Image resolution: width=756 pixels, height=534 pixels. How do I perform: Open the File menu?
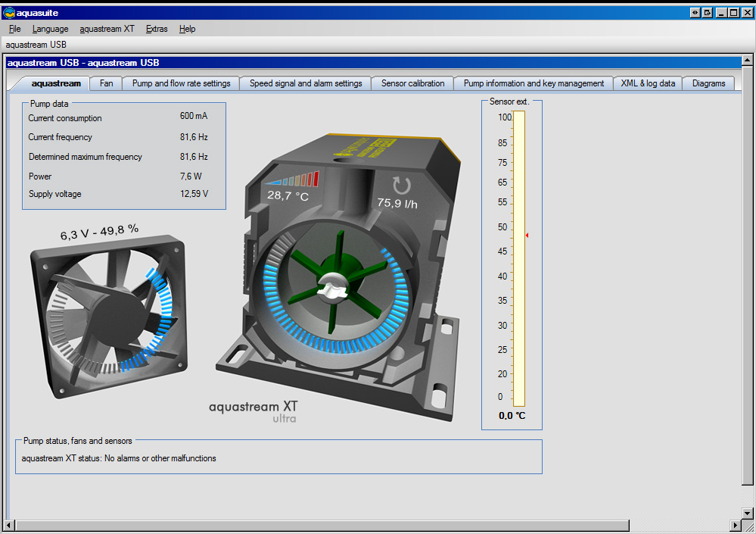(15, 29)
